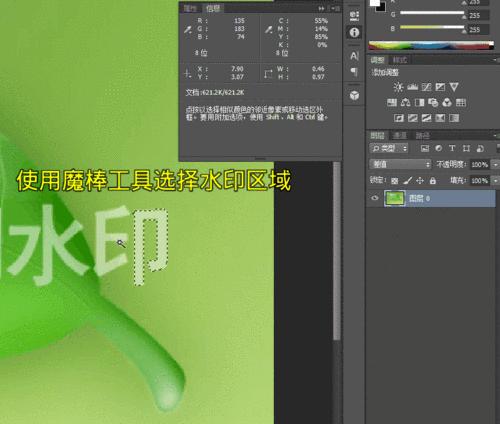Image resolution: width=500 pixels, height=424 pixels.
Task: Click the color spectrum ramp
Action: (431, 45)
